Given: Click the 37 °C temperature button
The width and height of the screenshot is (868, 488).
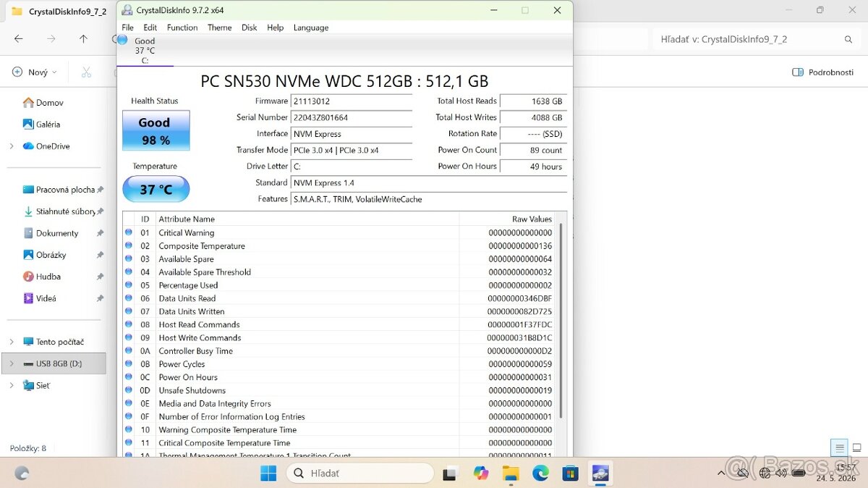Looking at the screenshot, I should coord(156,189).
